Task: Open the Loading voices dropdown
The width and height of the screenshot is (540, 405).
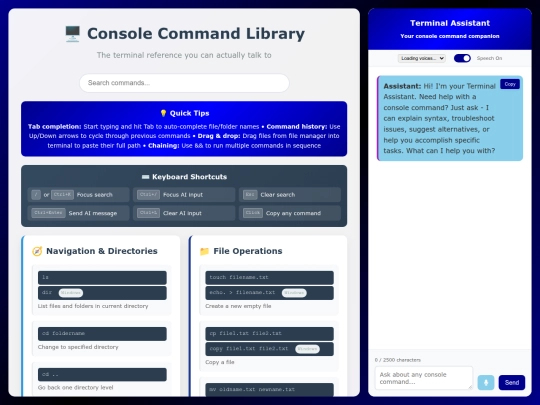Action: (422, 58)
